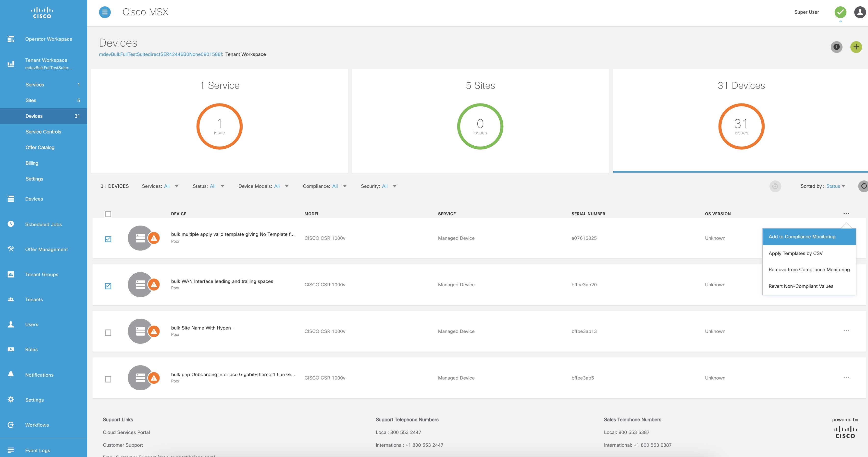Open the Cloud Services Portal link
868x457 pixels.
coord(126,432)
